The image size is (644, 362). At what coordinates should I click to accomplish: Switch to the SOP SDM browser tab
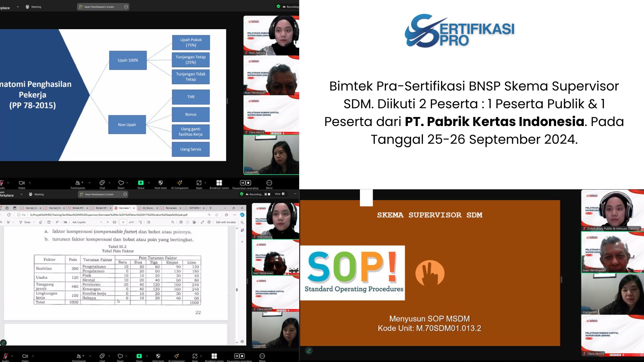[195, 208]
